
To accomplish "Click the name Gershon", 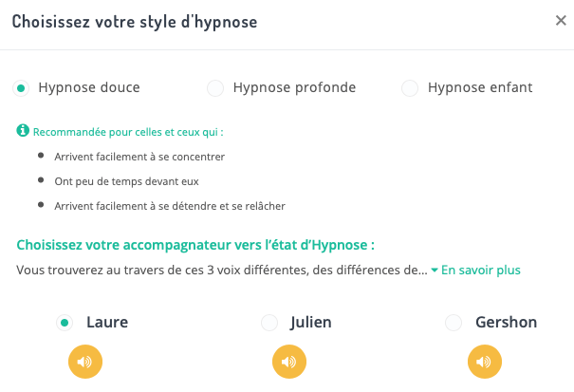I will (506, 323).
